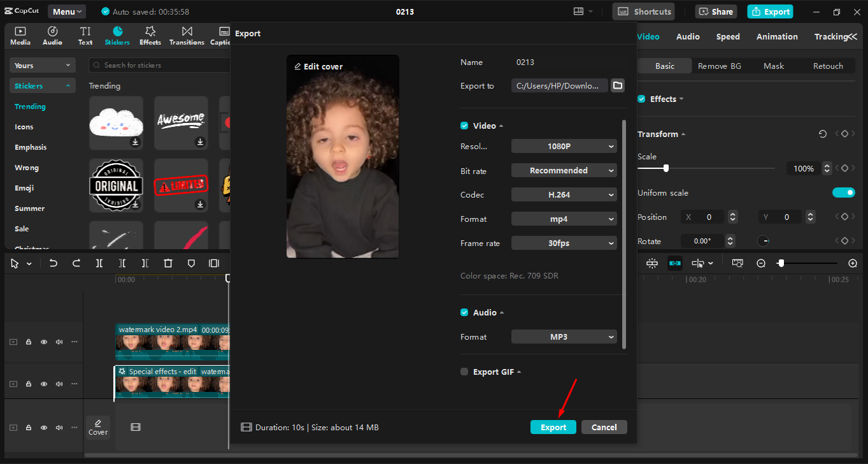This screenshot has height=464, width=868.
Task: Click the Redo icon
Action: (76, 263)
